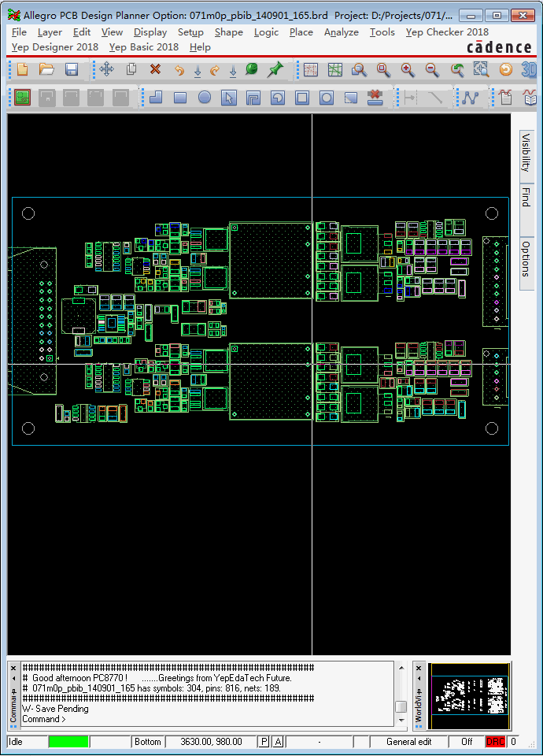Image resolution: width=543 pixels, height=756 pixels.
Task: Open the Help menu
Action: coord(200,47)
